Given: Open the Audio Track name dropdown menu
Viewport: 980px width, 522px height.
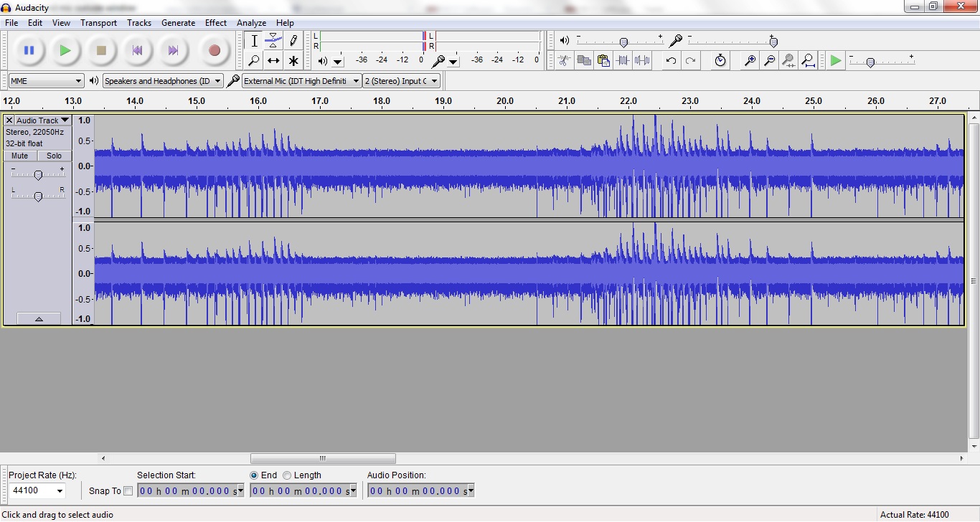Looking at the screenshot, I should coord(42,120).
